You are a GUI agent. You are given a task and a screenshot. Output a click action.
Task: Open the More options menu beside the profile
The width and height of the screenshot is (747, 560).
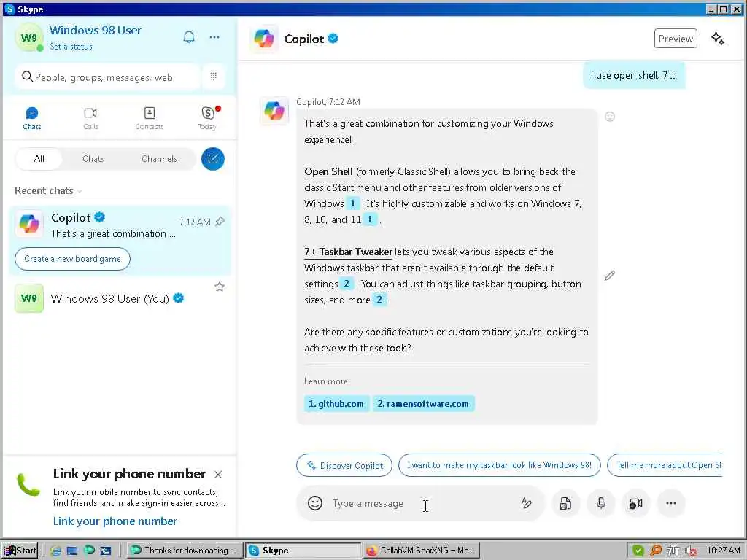pos(214,37)
